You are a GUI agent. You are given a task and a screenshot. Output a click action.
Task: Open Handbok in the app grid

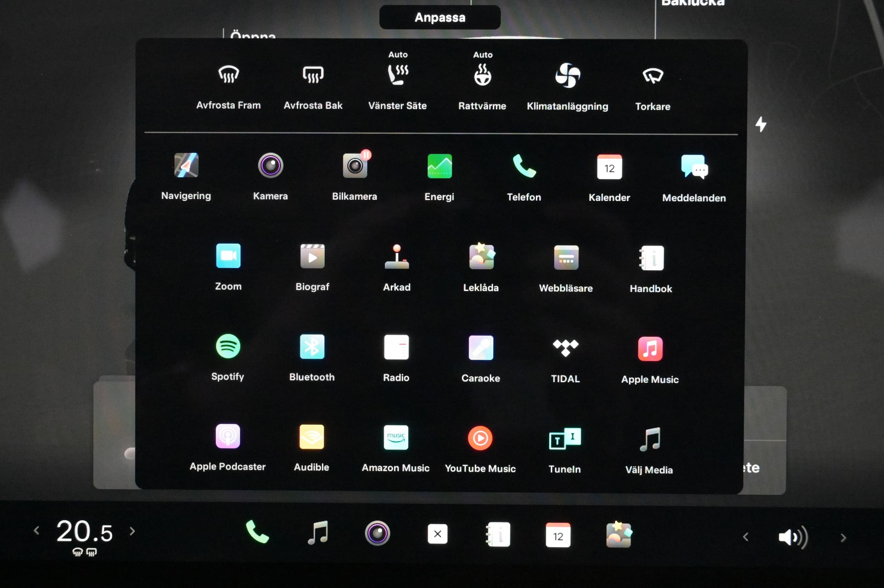[x=651, y=258]
